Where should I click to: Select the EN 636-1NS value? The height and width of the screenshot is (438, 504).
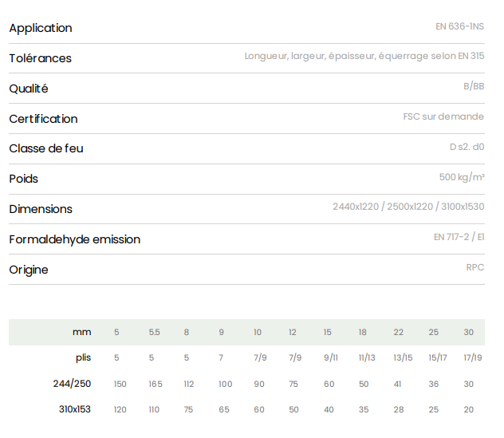click(x=459, y=26)
